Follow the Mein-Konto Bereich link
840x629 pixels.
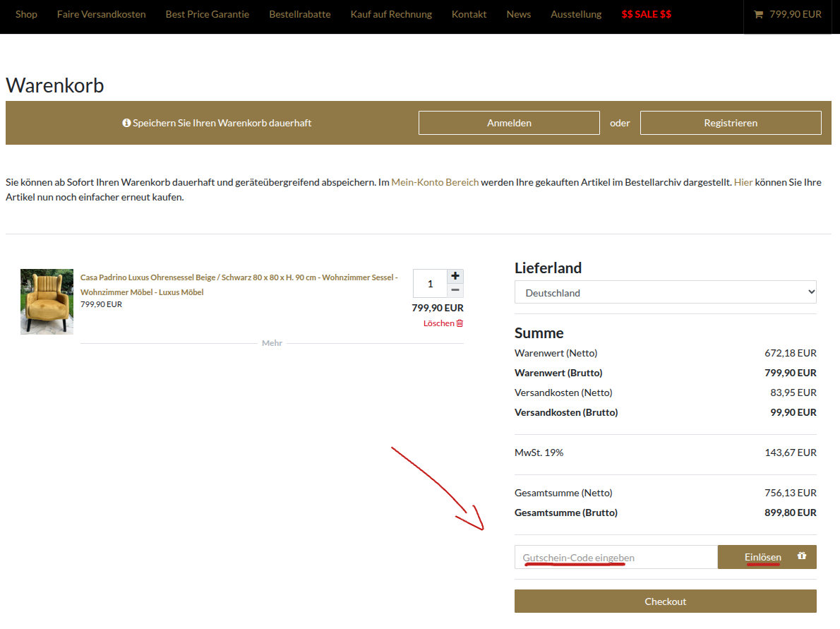coord(435,182)
